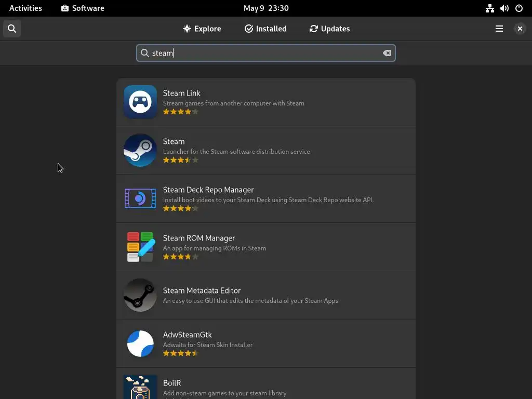Viewport: 532px width, 399px height.
Task: Click 'An app for managing ROMs' description
Action: 215,248
